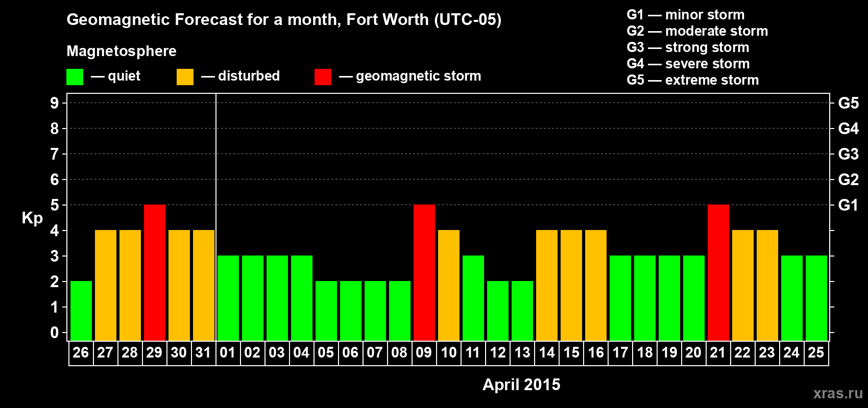868x408 pixels.
Task: Click the orange bar for day 10
Action: [x=449, y=285]
